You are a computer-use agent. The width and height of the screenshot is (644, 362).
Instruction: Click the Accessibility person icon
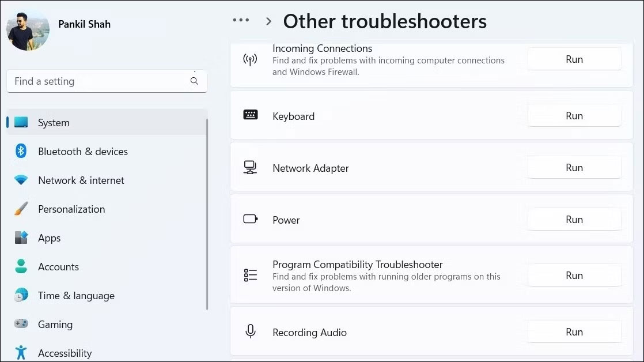[21, 353]
